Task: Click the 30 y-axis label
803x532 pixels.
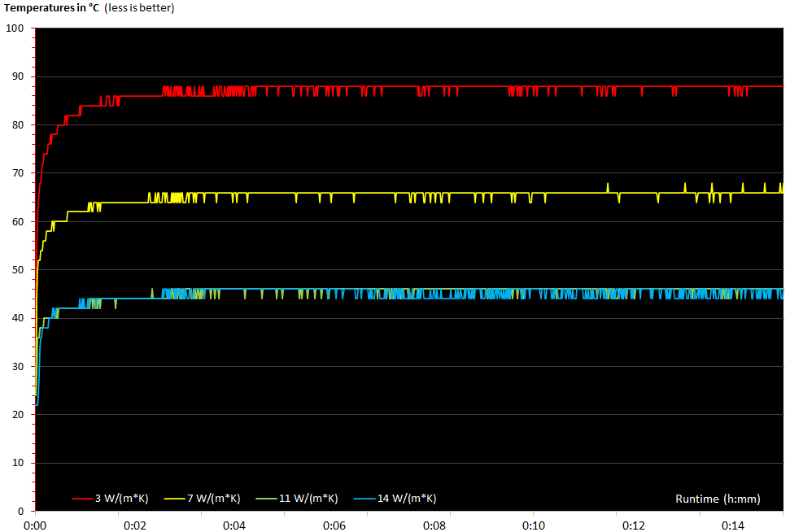Action: [x=17, y=367]
